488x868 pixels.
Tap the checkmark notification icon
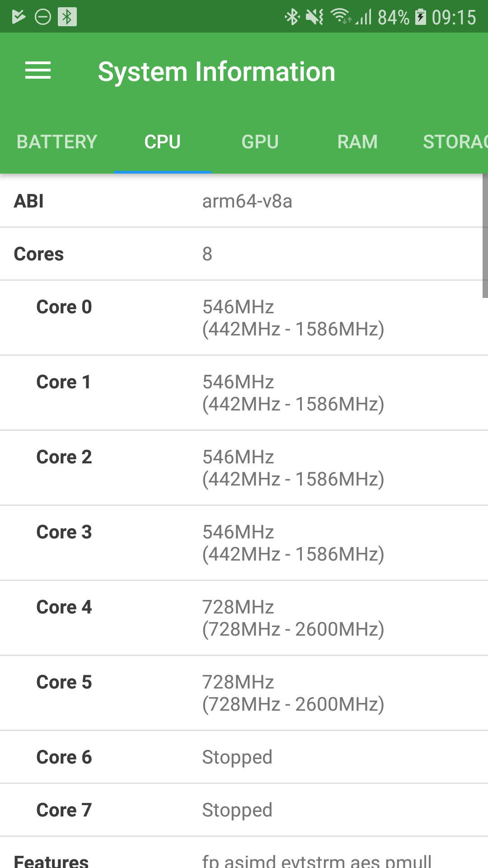19,17
